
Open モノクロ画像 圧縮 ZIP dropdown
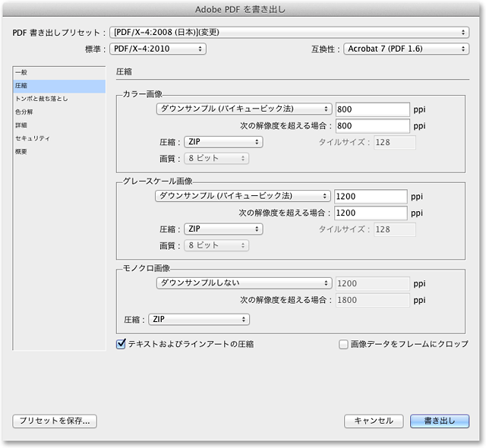tap(199, 320)
